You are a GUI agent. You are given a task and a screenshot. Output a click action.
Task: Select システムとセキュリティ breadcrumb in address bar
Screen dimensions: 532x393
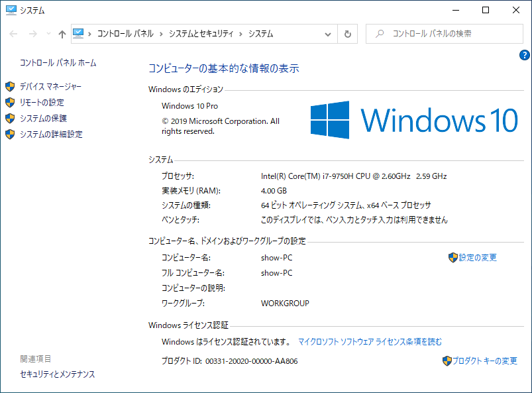pyautogui.click(x=201, y=34)
